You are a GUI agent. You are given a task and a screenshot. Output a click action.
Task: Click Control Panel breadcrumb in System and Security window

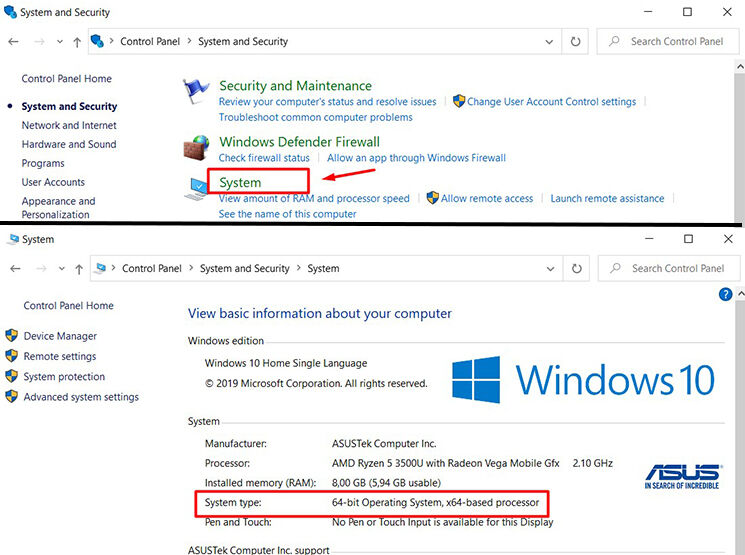[150, 41]
